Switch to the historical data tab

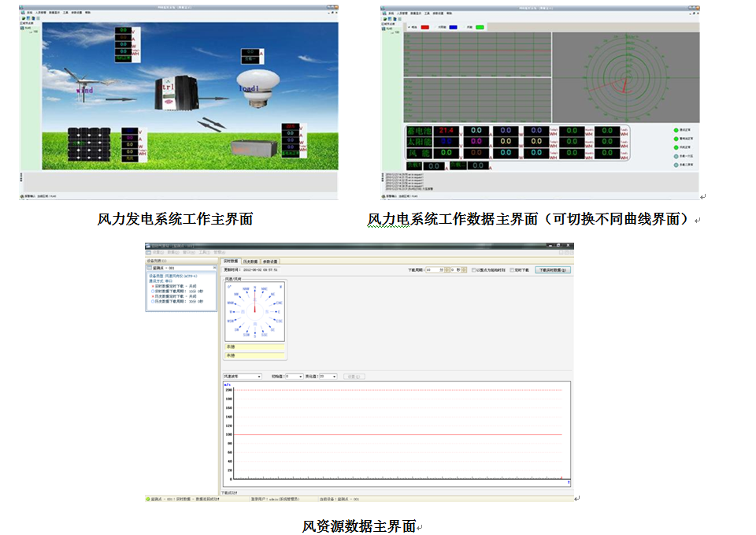[250, 261]
